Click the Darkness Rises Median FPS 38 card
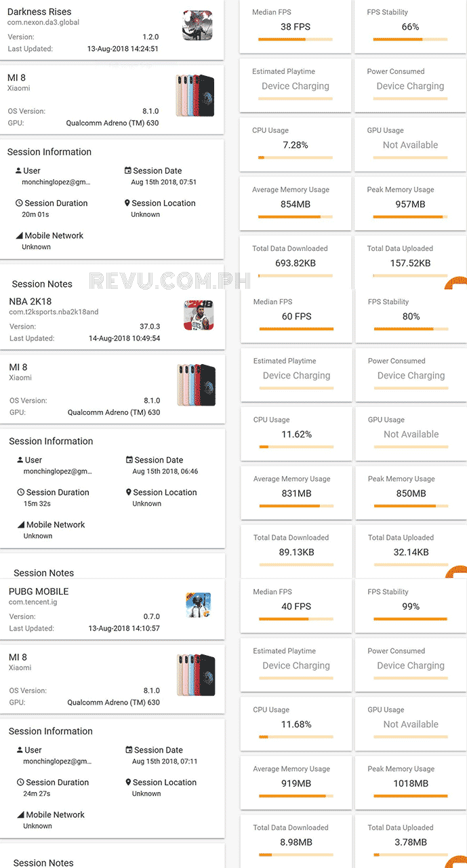The image size is (467, 868). 296,26
